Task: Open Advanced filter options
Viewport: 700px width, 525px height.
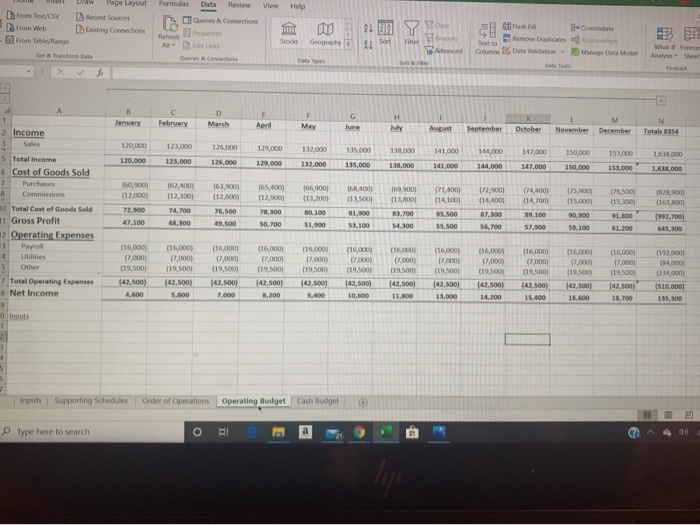Action: (444, 50)
